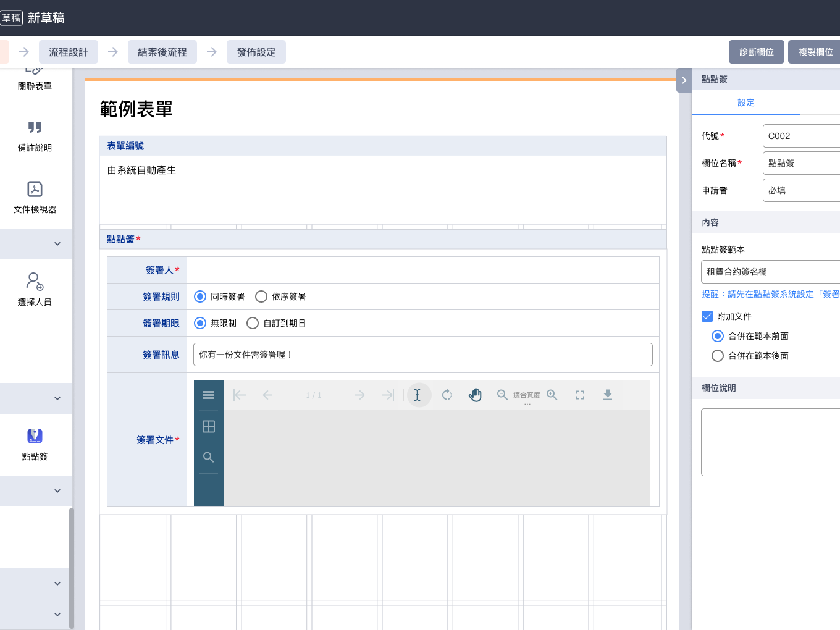
Task: Go to previous page in viewer
Action: 267,395
